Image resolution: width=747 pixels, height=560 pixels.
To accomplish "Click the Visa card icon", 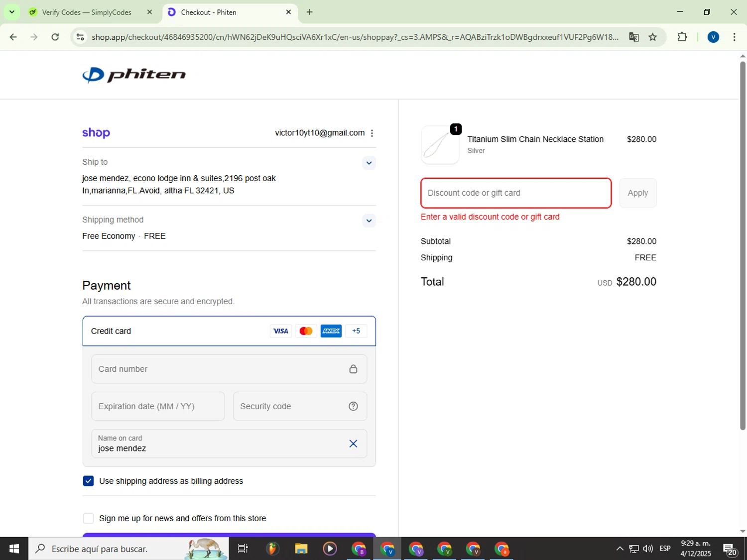I will tap(281, 331).
